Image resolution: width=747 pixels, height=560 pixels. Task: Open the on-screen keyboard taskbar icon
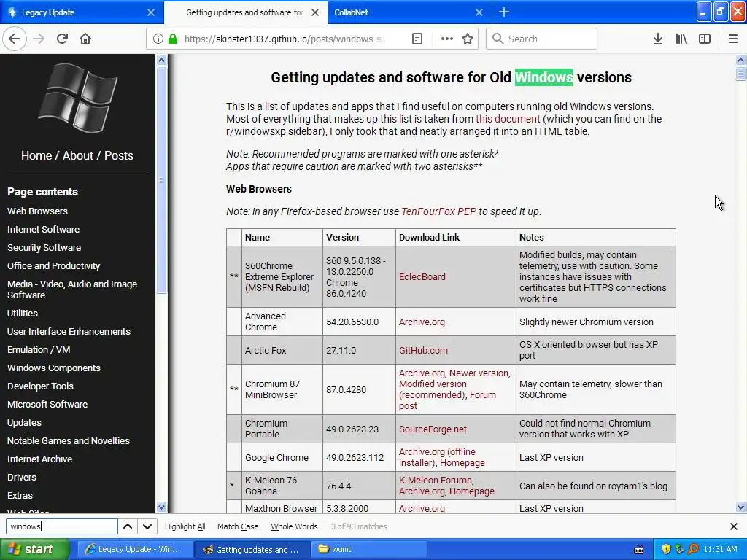click(x=639, y=549)
